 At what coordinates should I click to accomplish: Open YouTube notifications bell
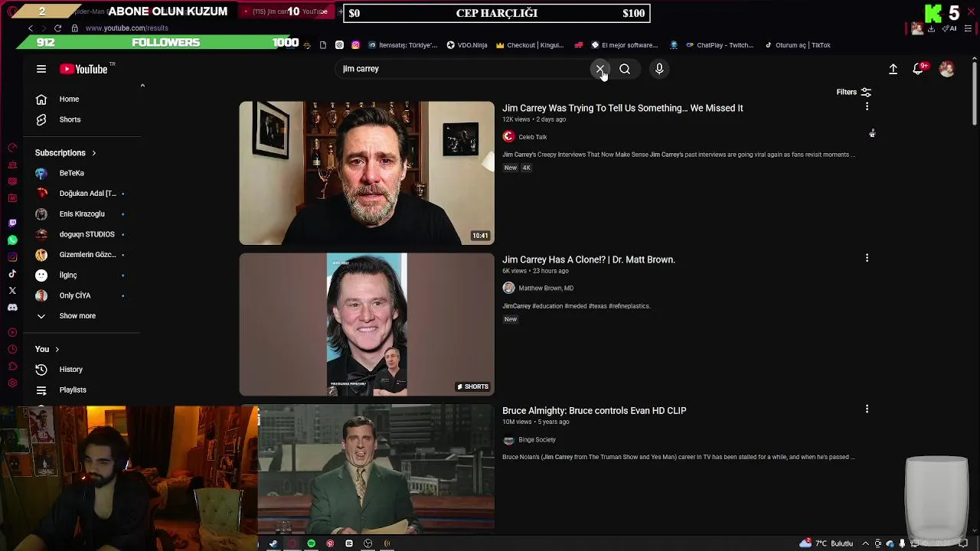point(919,69)
